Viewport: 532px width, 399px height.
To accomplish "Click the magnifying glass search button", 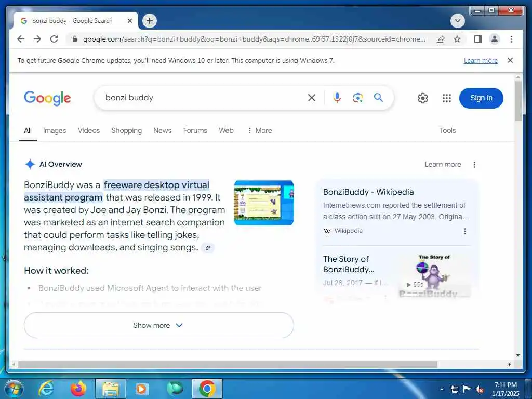I will (378, 98).
